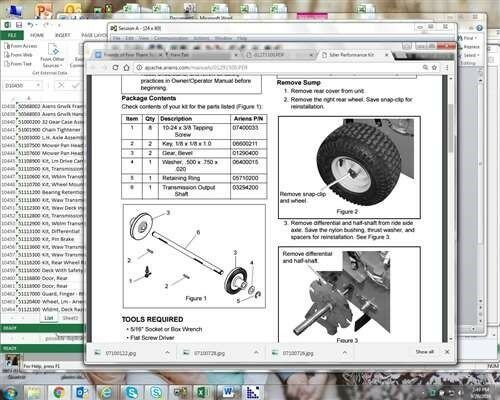
Task: Save the Excel workbook via quick access icon
Action: (19, 25)
